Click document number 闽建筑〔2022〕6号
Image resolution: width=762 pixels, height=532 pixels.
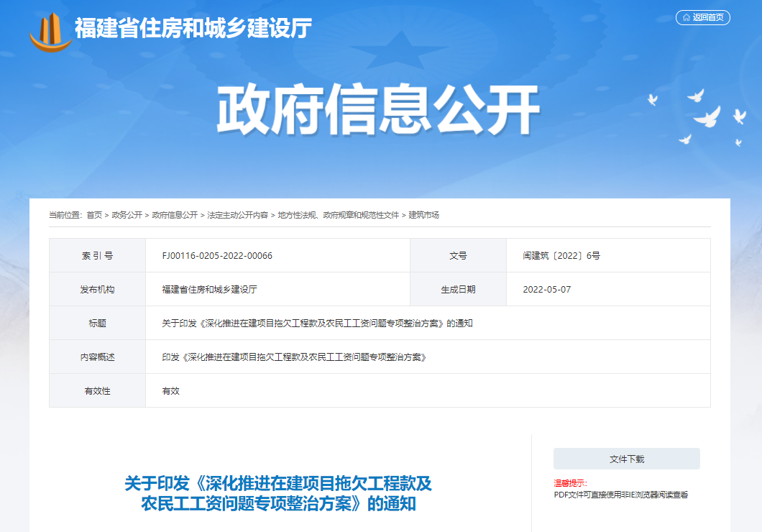[x=561, y=256]
